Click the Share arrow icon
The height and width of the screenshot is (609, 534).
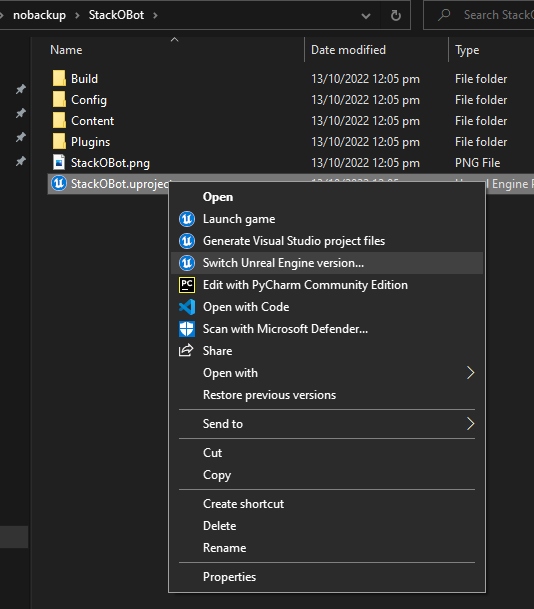click(186, 350)
